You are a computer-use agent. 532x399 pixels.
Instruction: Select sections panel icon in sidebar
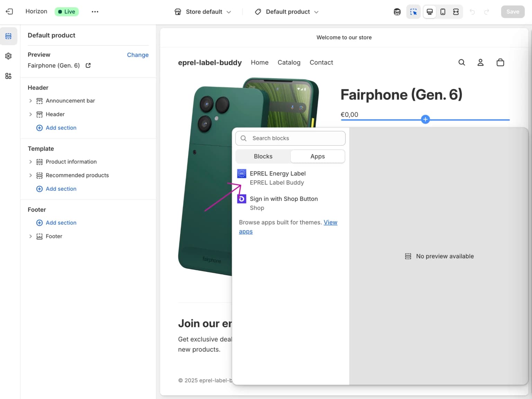(x=8, y=36)
